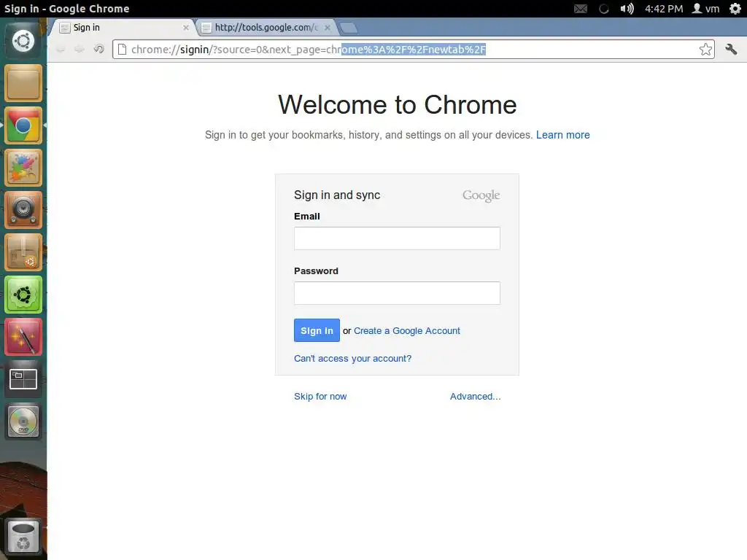The height and width of the screenshot is (560, 747).
Task: Close the Sign in tab
Action: (x=186, y=28)
